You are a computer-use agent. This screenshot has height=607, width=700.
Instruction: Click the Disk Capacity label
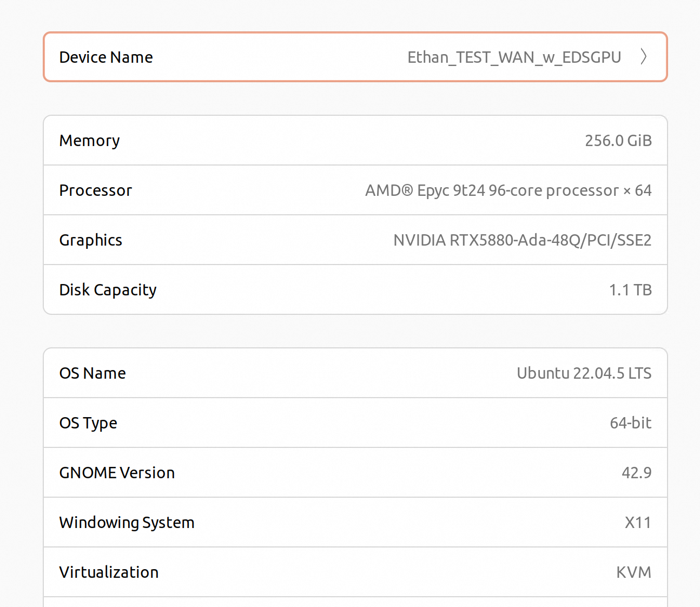tap(108, 290)
